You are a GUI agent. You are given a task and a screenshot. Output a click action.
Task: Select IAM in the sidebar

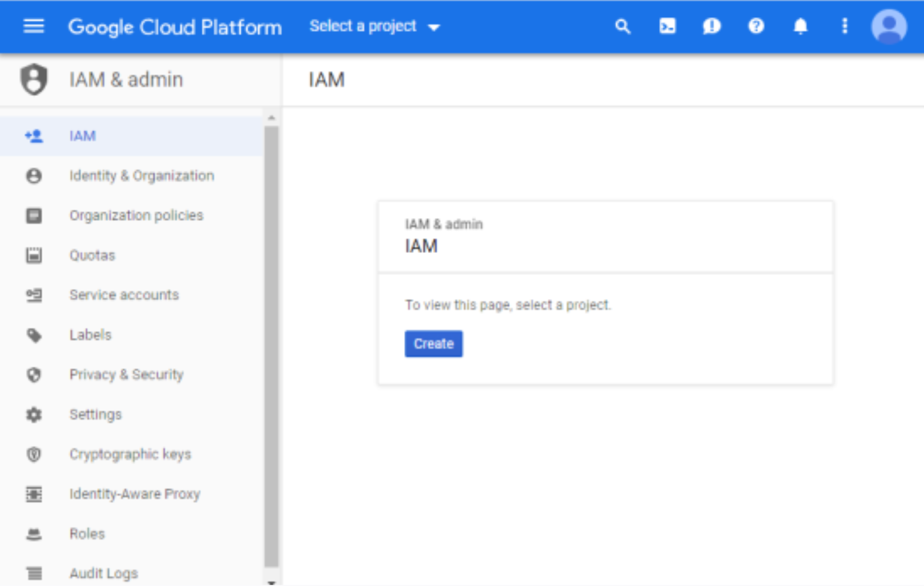(131, 136)
